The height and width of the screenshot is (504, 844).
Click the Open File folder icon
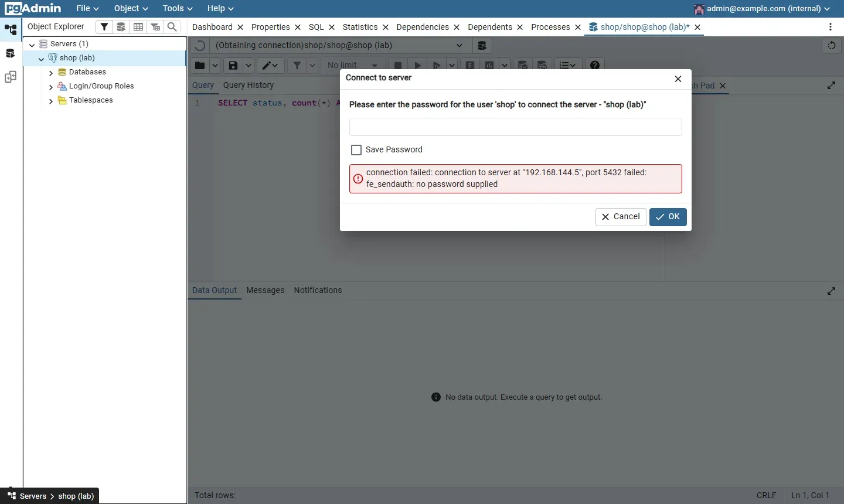click(x=200, y=65)
